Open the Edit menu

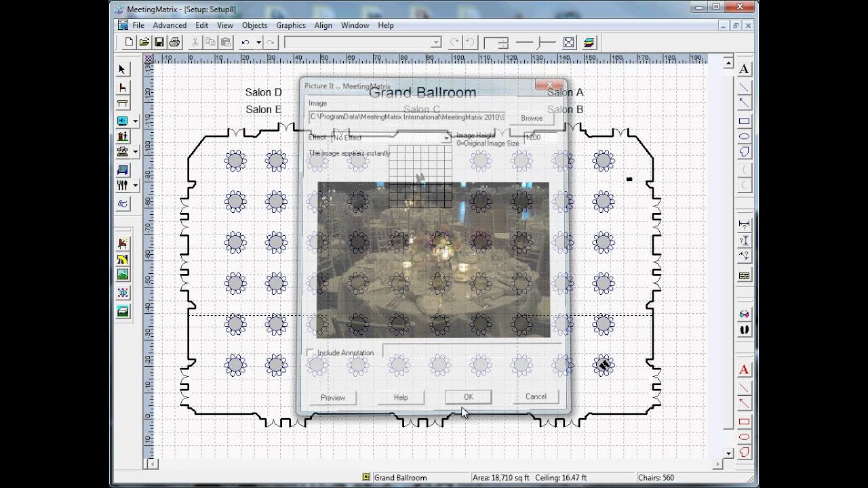point(202,25)
